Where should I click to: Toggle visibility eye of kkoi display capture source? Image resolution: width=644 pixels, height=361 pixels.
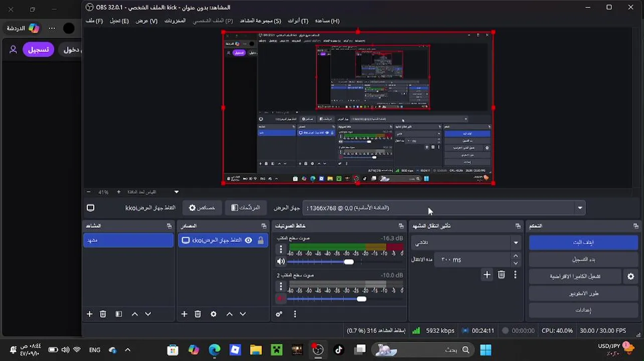248,240
